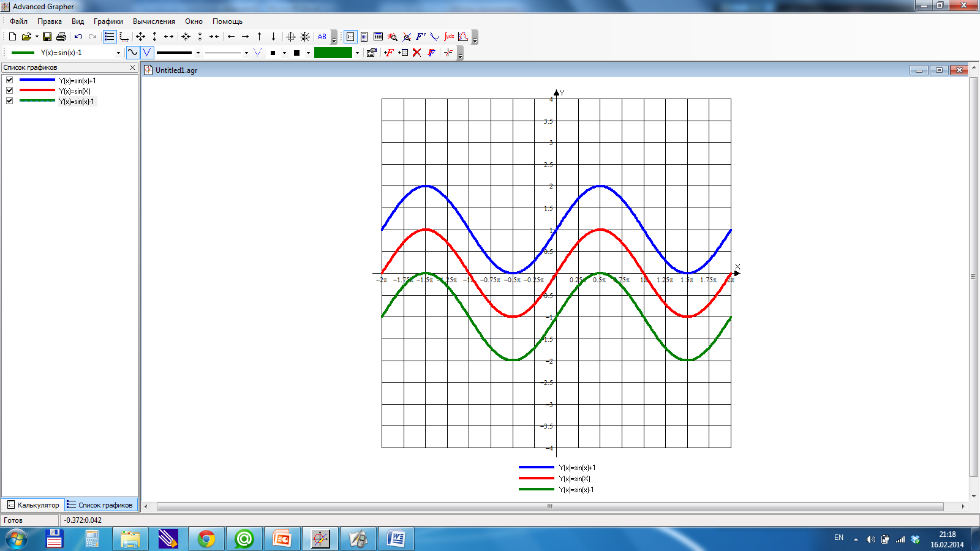Viewport: 980px width, 551px height.
Task: Open the line thickness dropdown arrow
Action: [198, 53]
